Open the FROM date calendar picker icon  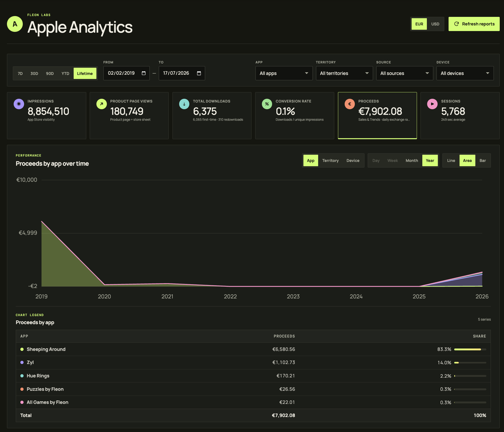click(x=144, y=73)
